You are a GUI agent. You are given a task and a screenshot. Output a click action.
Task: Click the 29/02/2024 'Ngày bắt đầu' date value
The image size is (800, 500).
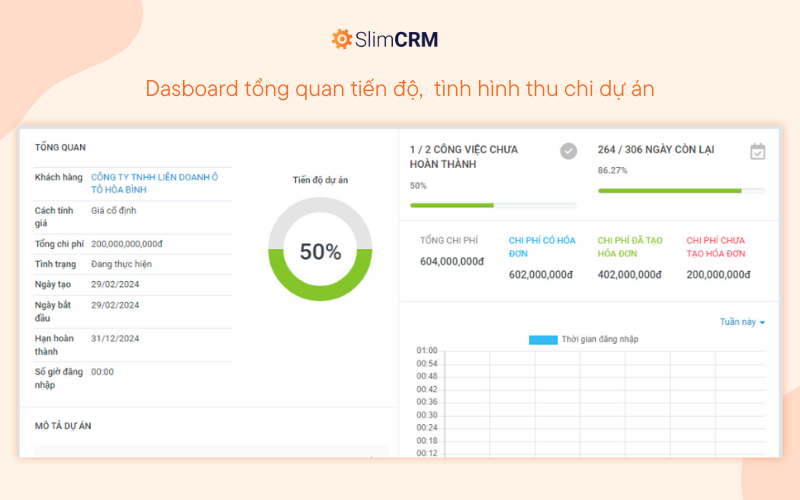tap(115, 305)
